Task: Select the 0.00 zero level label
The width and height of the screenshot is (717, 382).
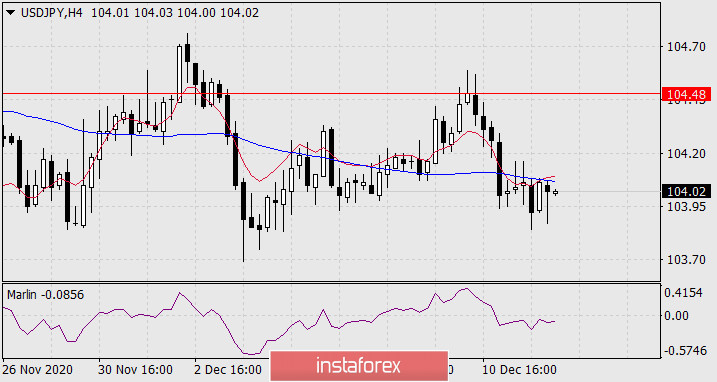Action: coord(677,316)
